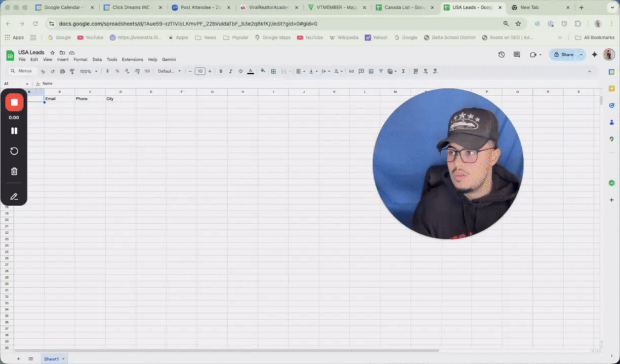Open the zoom level dropdown
The image size is (620, 364).
[87, 71]
